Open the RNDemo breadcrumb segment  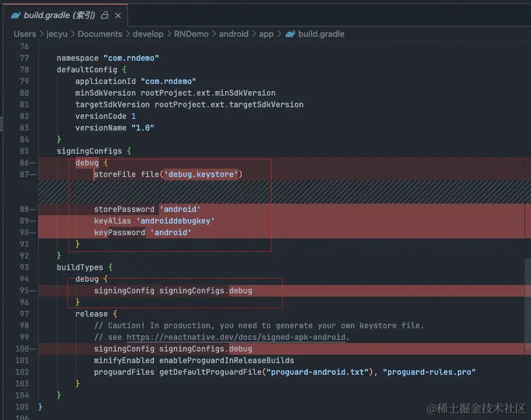point(191,34)
